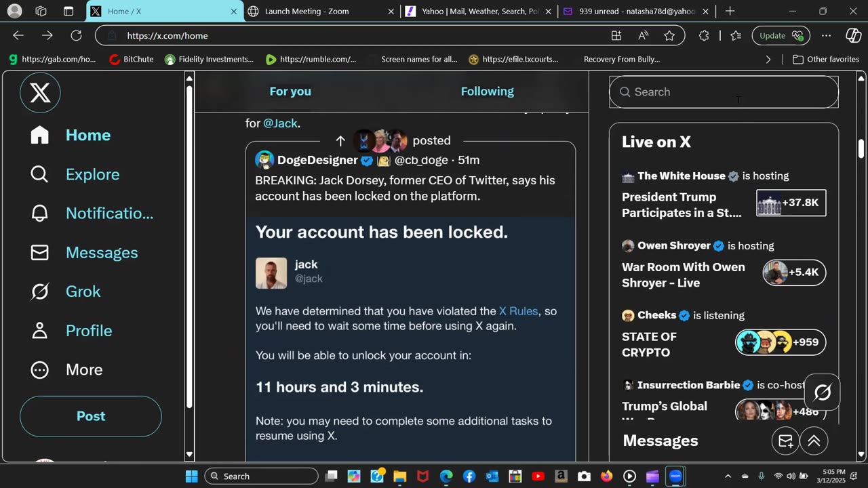The image size is (868, 488).
Task: Switch to the Yahoo Mail, Weather tab
Action: (478, 11)
